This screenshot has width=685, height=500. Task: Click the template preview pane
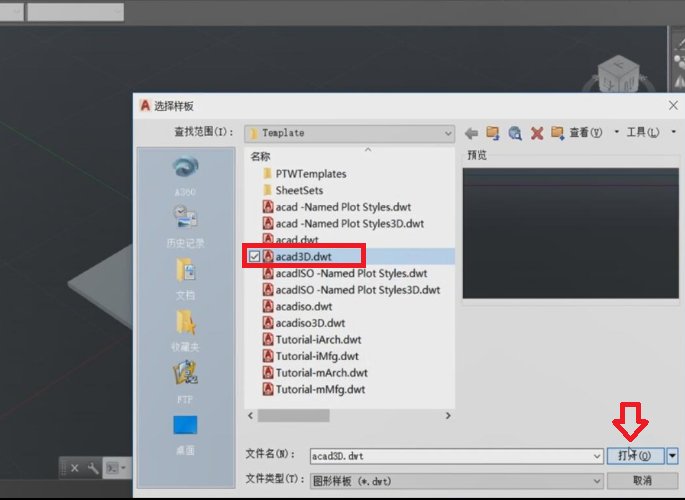pos(571,234)
